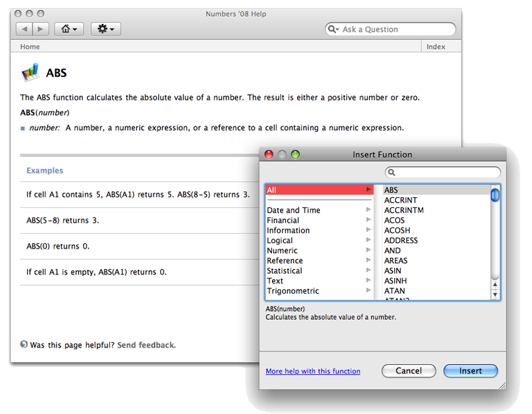Select the AREAS function in the list
This screenshot has width=532, height=414.
coord(437,260)
